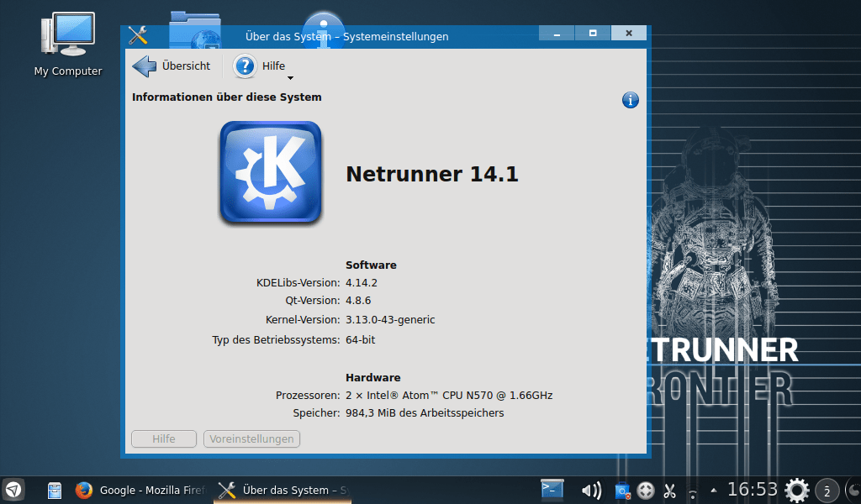Screen dimensions: 861x504
Task: Open the Hilfe dropdown arrow
Action: pos(290,76)
